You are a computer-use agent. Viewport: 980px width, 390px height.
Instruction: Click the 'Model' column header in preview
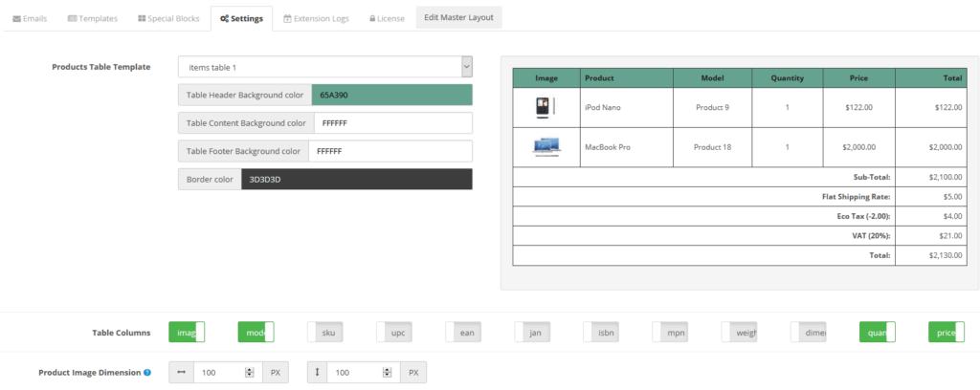pyautogui.click(x=712, y=78)
